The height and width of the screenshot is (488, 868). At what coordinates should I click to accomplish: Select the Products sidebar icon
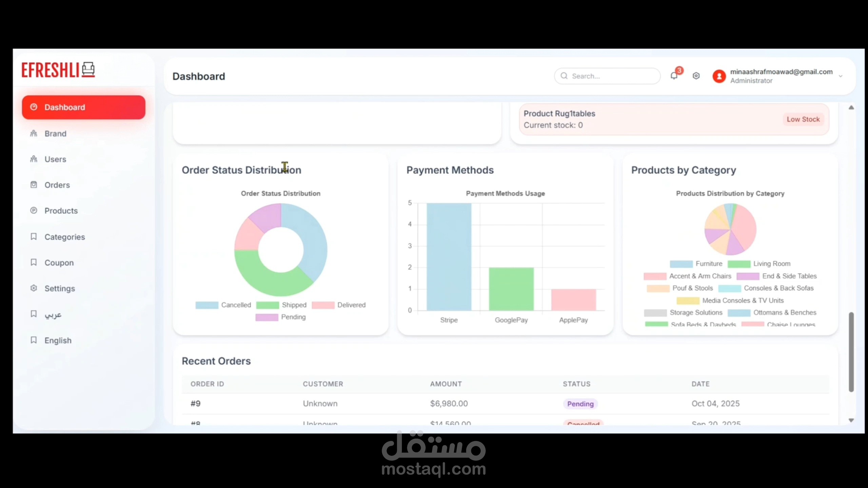pos(34,210)
